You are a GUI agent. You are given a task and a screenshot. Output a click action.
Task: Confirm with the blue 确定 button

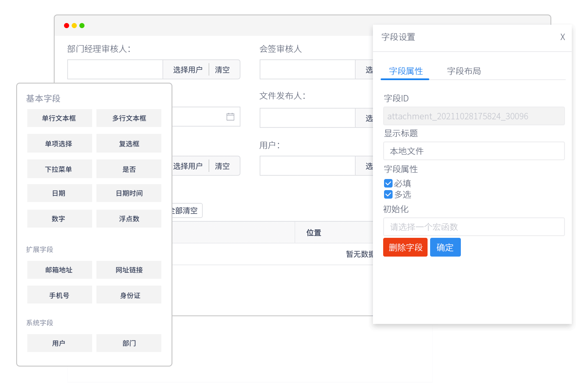pos(445,247)
